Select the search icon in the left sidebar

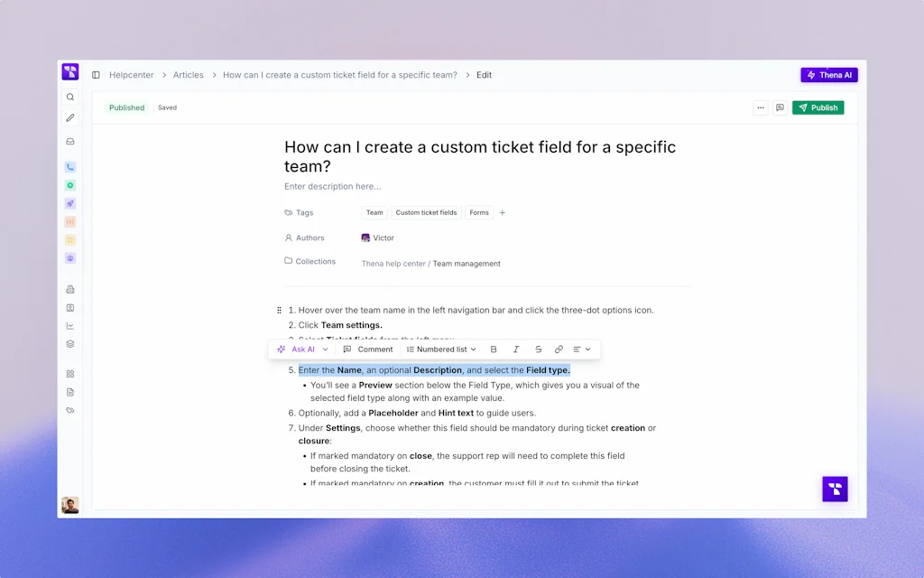pyautogui.click(x=70, y=96)
